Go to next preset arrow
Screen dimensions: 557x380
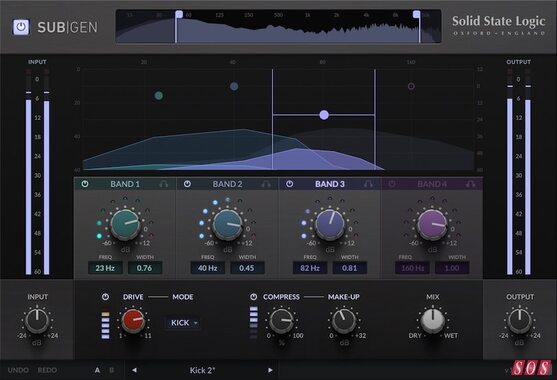[x=270, y=370]
